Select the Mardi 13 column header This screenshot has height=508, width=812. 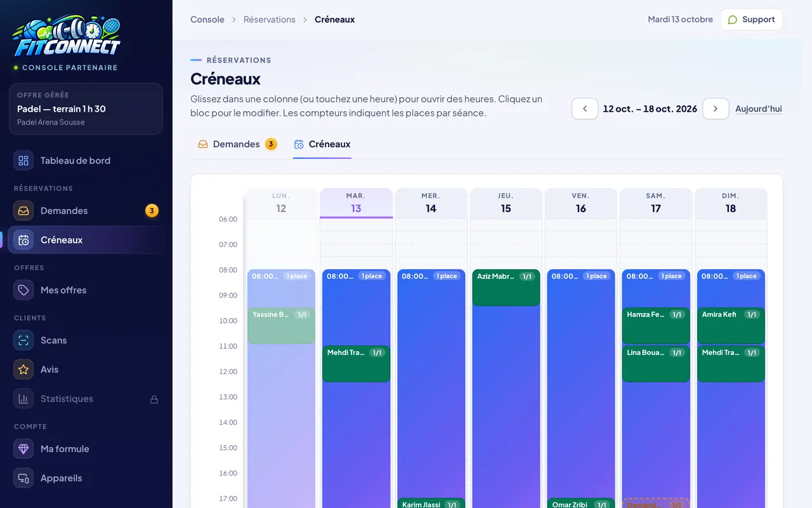click(x=357, y=203)
